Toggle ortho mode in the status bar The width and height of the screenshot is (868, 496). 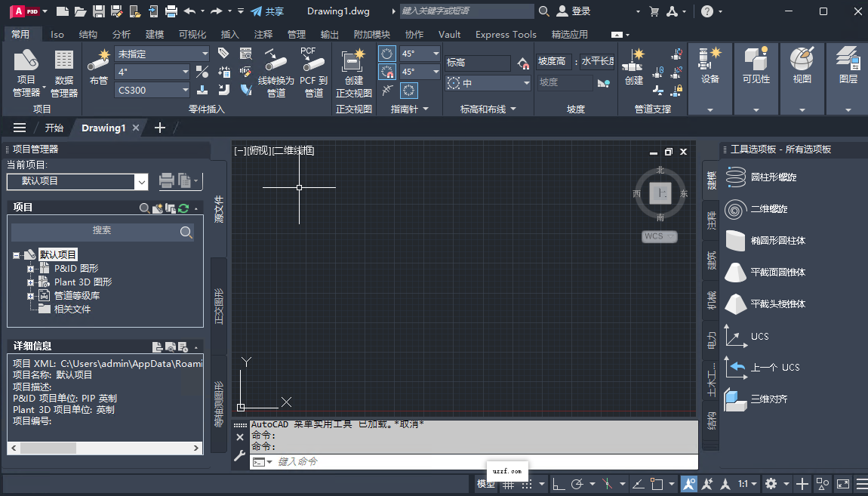pyautogui.click(x=560, y=484)
